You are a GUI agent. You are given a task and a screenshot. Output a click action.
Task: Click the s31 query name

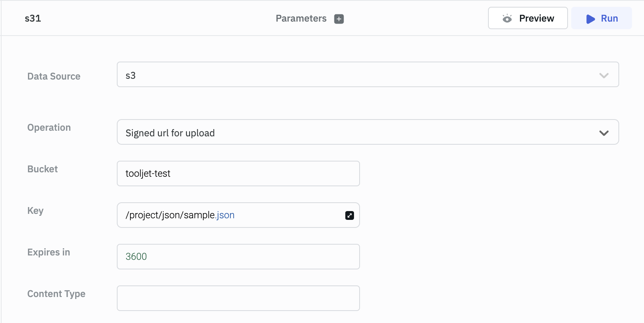[x=33, y=18]
